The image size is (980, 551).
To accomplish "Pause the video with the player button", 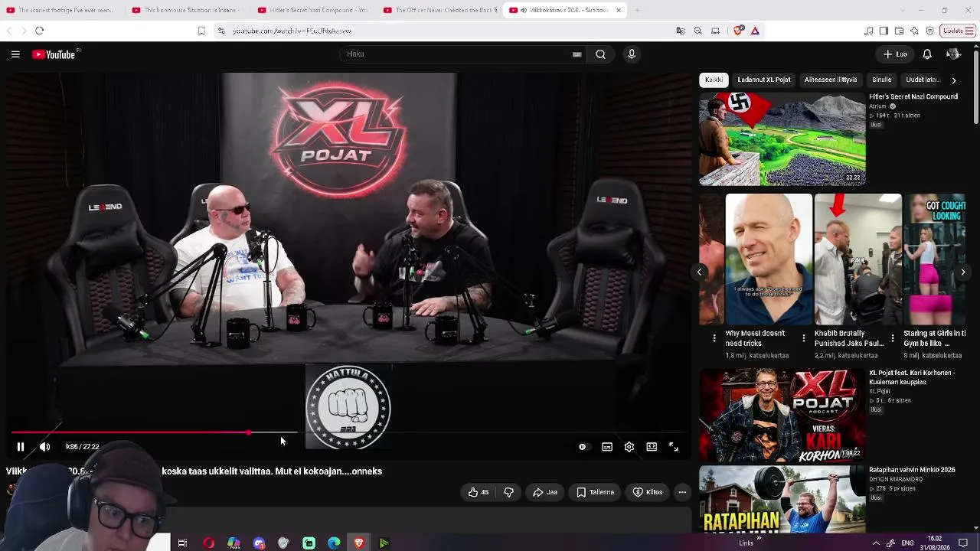I will tap(21, 447).
